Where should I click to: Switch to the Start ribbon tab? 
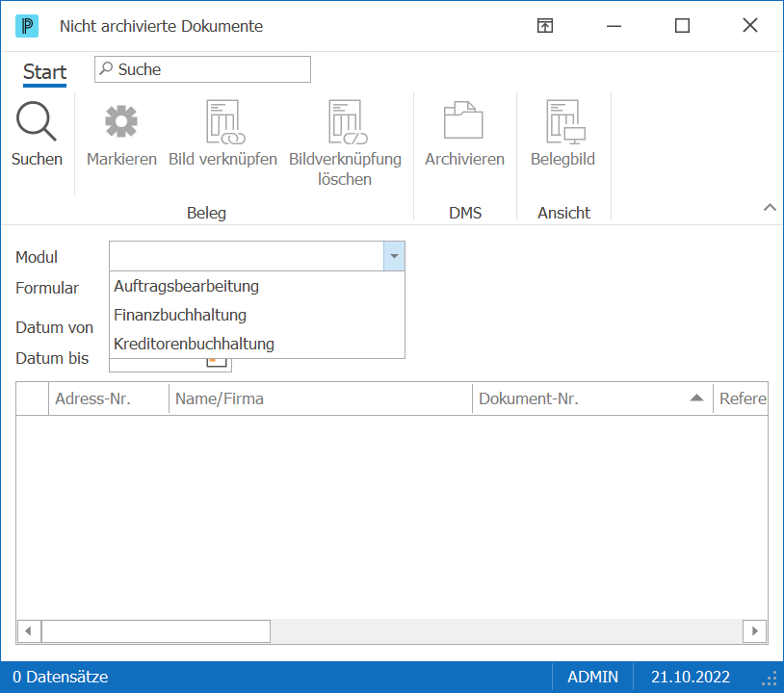(44, 72)
